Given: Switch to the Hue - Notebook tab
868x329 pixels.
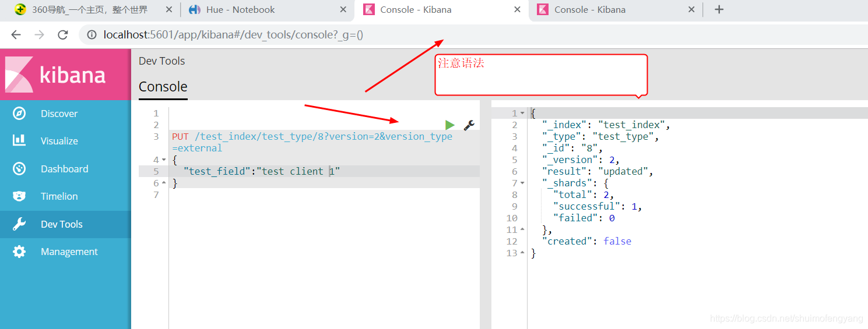Looking at the screenshot, I should 240,9.
